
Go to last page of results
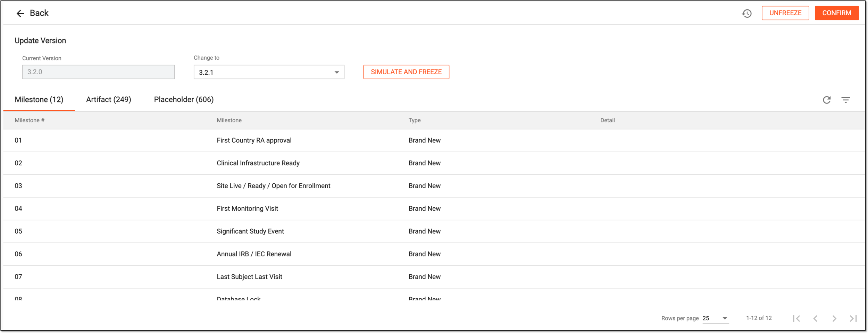[x=853, y=318]
